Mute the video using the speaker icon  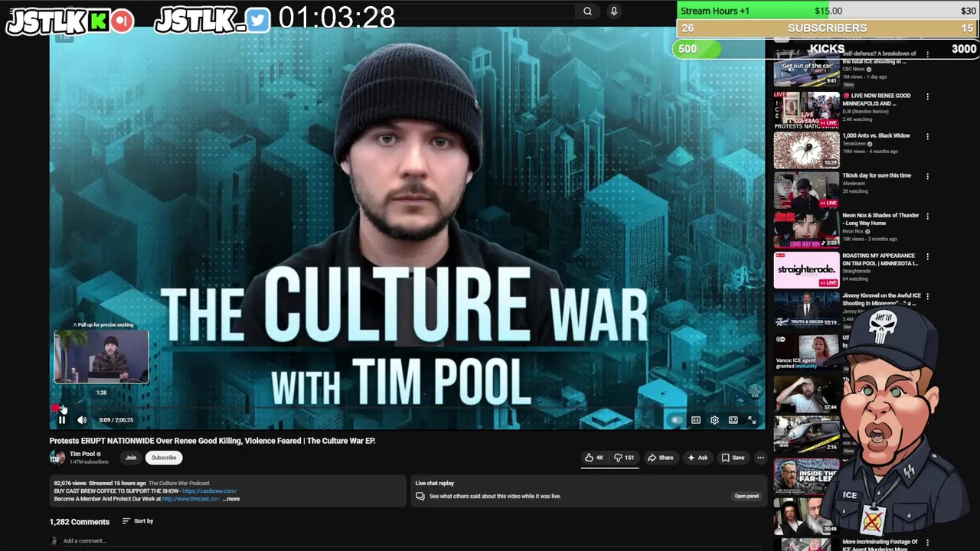(82, 419)
